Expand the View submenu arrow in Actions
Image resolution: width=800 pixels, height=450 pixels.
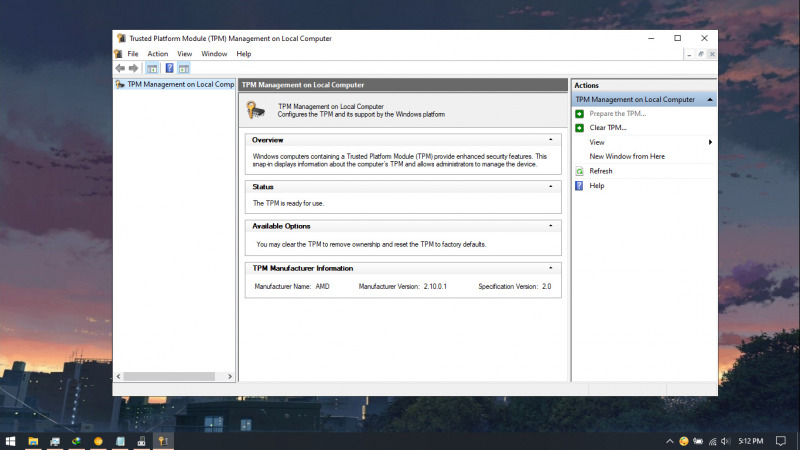point(710,142)
